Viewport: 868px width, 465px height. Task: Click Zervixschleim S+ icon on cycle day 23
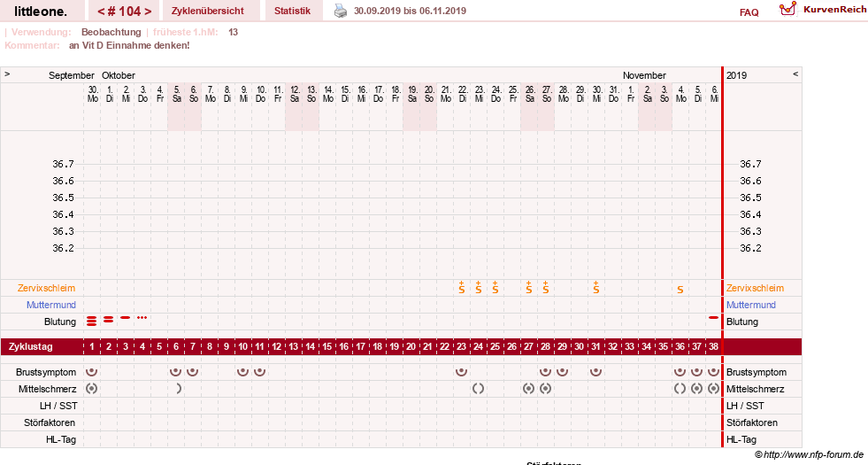[x=462, y=287]
